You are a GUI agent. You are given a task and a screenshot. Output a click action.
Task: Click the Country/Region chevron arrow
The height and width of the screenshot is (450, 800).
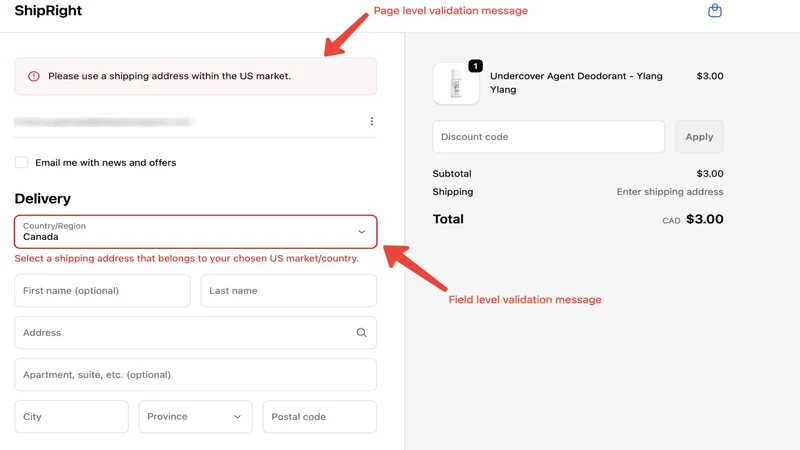point(361,232)
